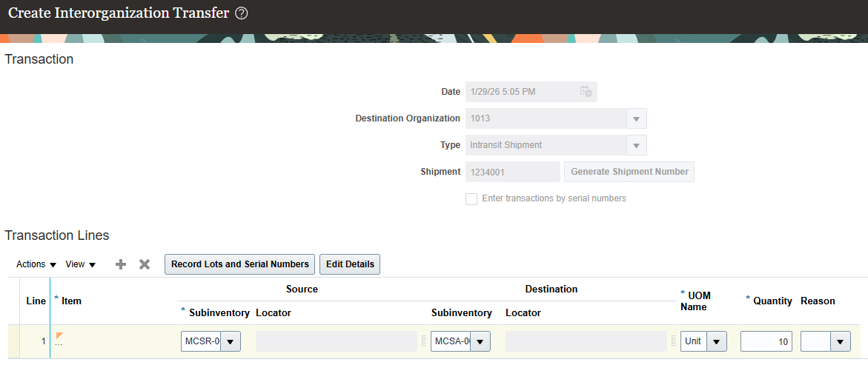Select line number 1 row cell

pyautogui.click(x=35, y=341)
